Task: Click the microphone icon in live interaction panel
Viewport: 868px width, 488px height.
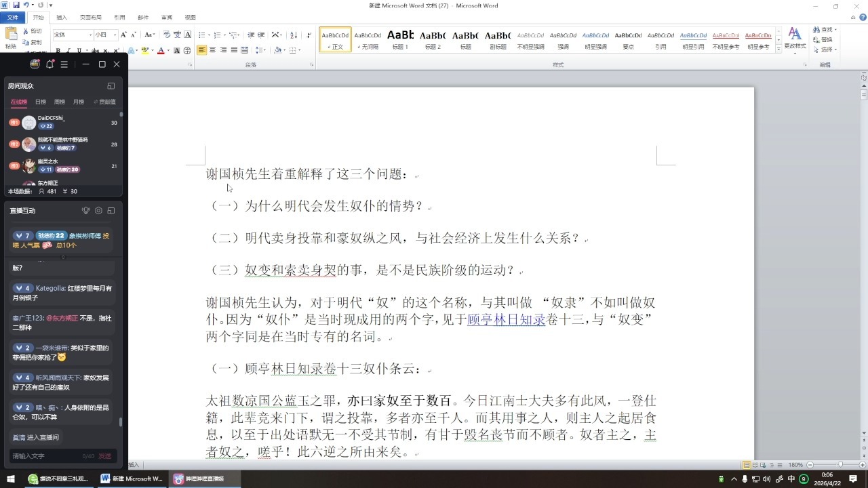Action: pos(86,211)
